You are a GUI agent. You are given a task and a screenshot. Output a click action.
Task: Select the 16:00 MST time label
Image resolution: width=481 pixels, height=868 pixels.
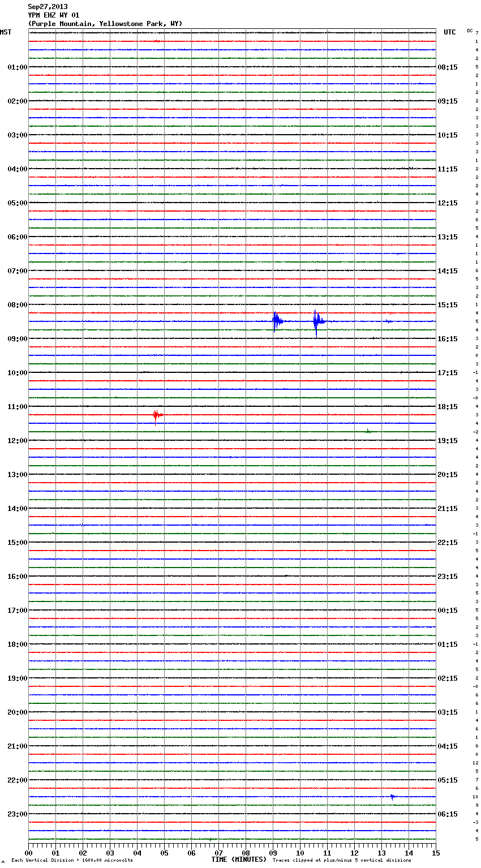[x=17, y=577]
